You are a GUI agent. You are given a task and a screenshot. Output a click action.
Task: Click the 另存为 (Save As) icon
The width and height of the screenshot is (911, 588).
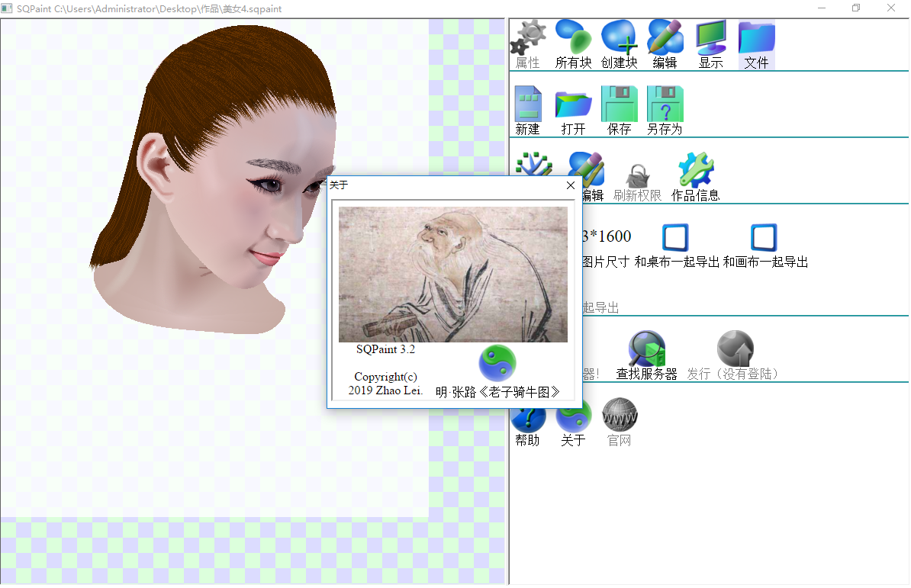[x=665, y=104]
